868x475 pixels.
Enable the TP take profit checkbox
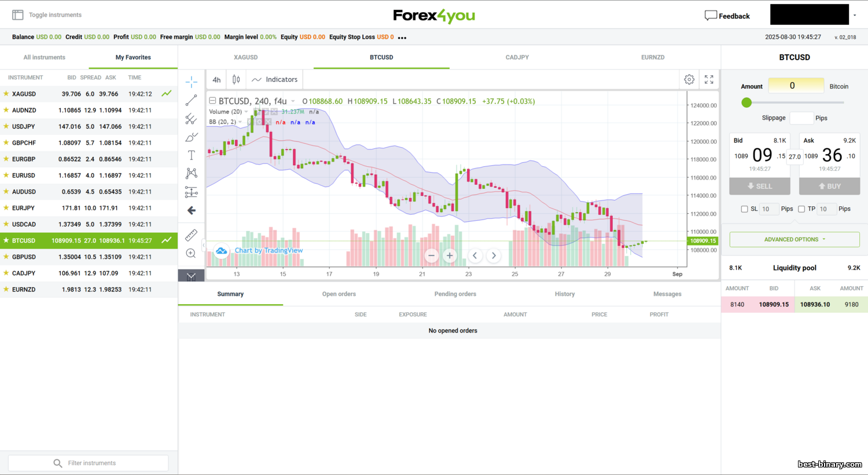801,209
